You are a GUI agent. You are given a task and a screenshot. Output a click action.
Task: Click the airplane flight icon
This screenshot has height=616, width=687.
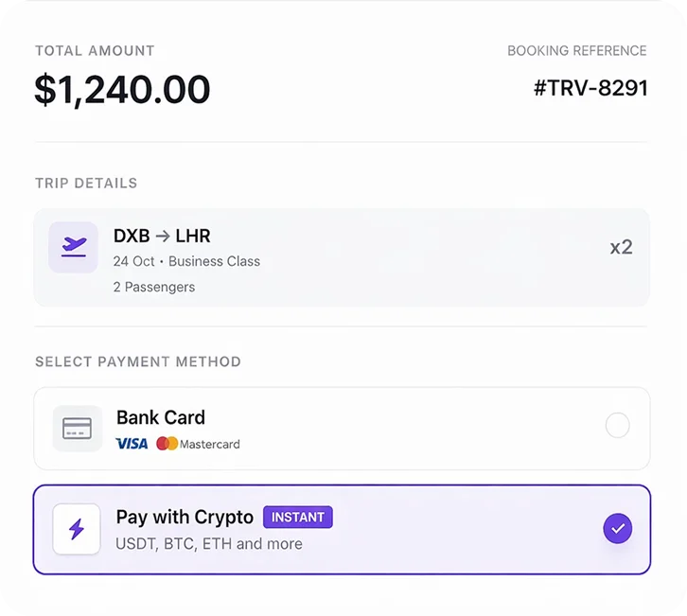pyautogui.click(x=74, y=247)
